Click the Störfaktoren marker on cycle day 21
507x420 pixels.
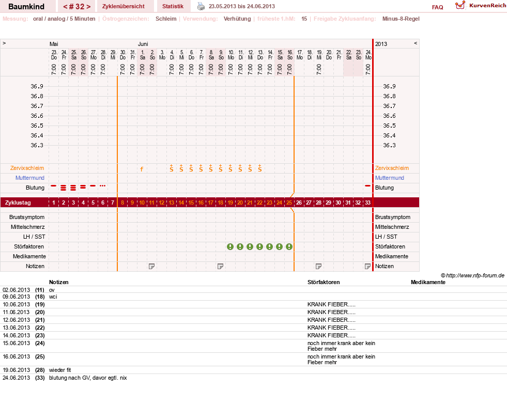pyautogui.click(x=250, y=247)
